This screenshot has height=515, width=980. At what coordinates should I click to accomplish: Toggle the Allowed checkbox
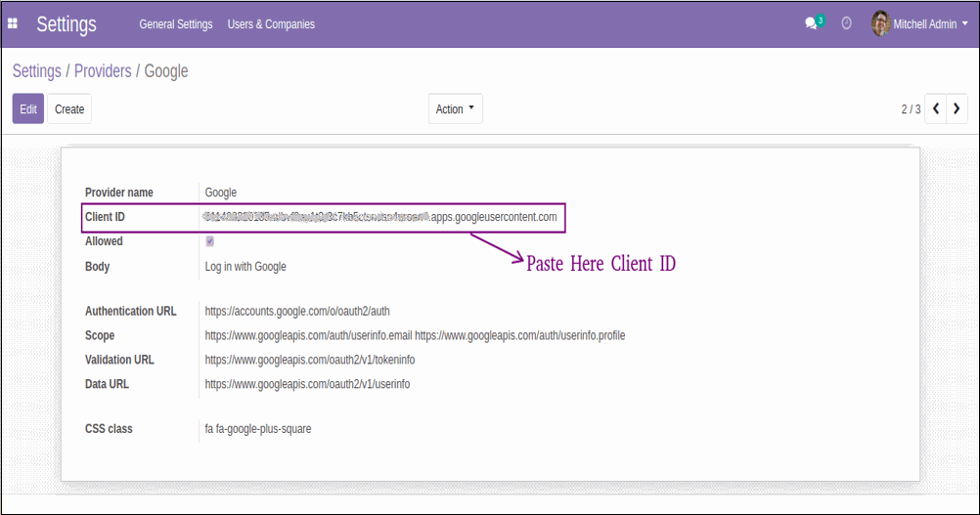point(210,241)
